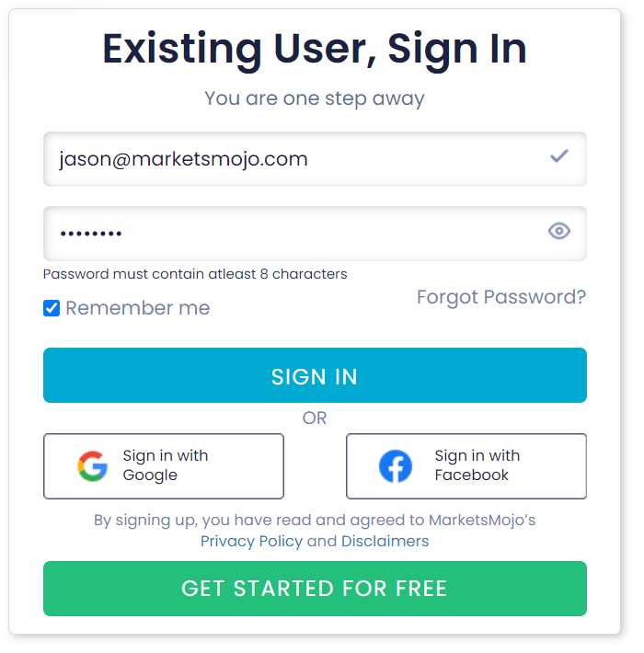
Task: Click the "Remember me" label text
Action: 138,308
